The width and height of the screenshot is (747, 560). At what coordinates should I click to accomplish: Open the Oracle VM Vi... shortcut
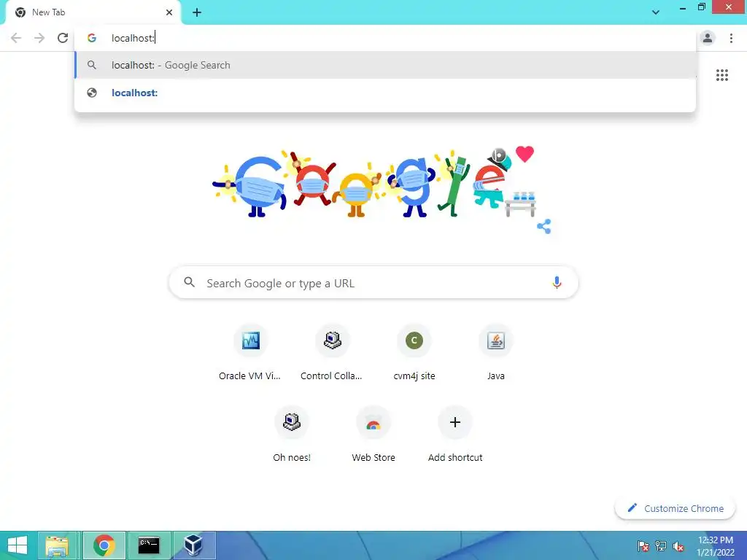click(x=251, y=353)
